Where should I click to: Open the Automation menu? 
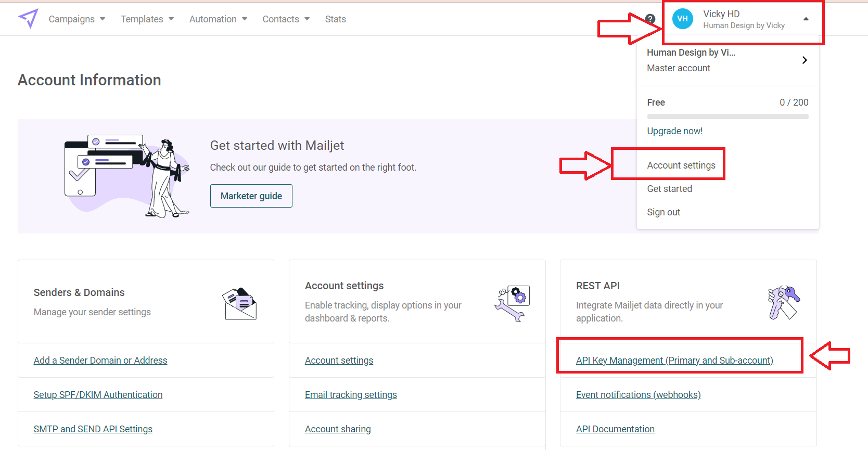218,19
